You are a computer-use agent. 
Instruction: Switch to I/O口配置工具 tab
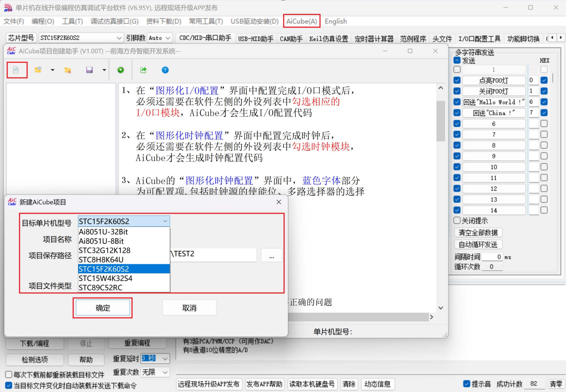pos(480,39)
